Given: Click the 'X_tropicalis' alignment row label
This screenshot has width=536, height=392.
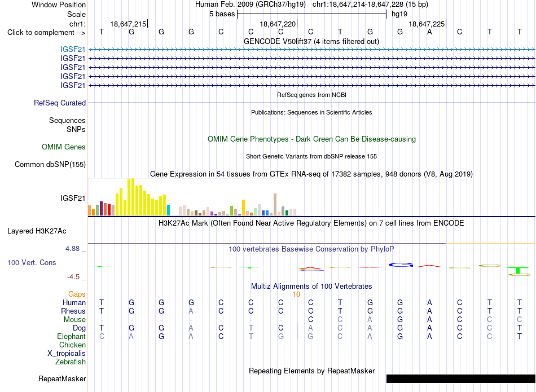Looking at the screenshot, I should (67, 354).
